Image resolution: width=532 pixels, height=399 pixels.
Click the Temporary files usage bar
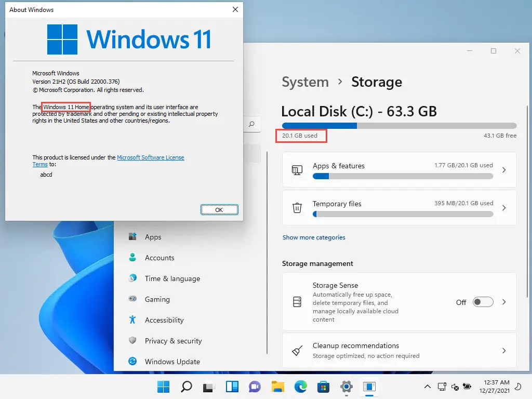tap(403, 214)
